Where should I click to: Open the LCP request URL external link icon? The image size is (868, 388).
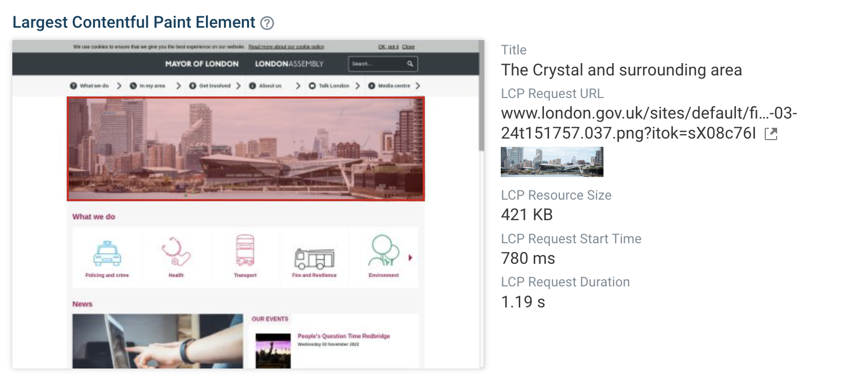pyautogui.click(x=771, y=134)
